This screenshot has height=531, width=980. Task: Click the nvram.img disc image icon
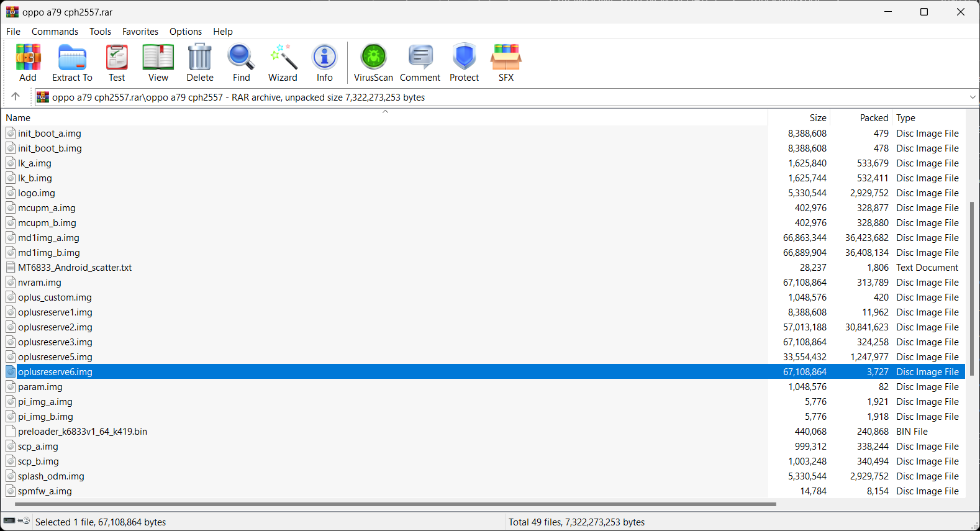[x=11, y=282]
